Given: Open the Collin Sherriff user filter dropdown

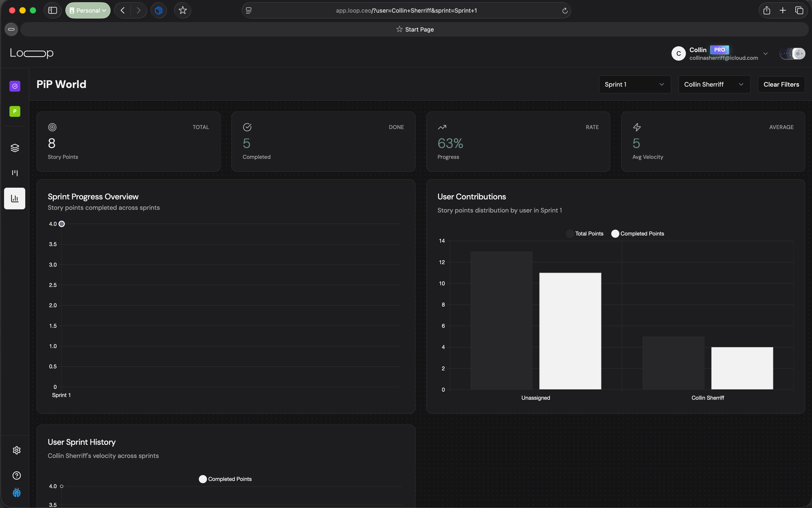Looking at the screenshot, I should 714,84.
